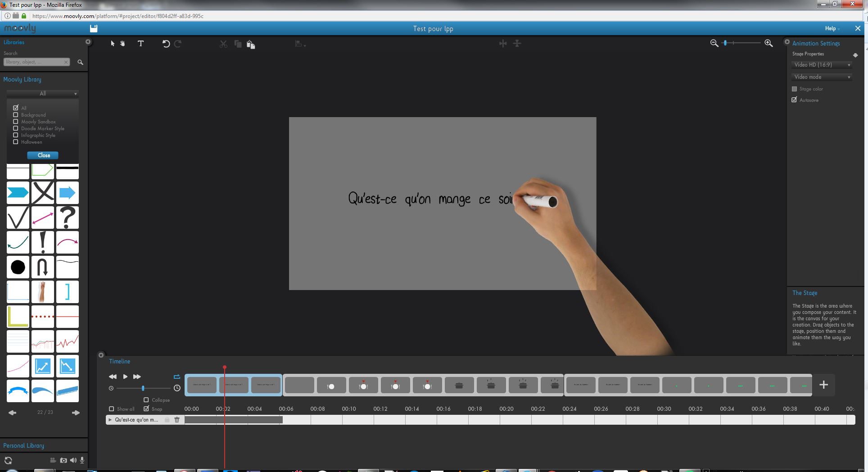Click the paste clipboard icon
Viewport: 868px width, 472px height.
point(251,44)
